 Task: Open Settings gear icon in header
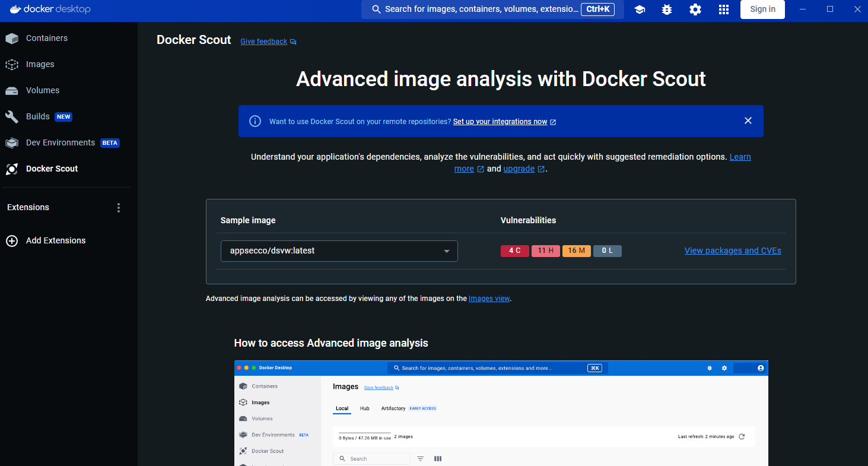click(x=695, y=9)
